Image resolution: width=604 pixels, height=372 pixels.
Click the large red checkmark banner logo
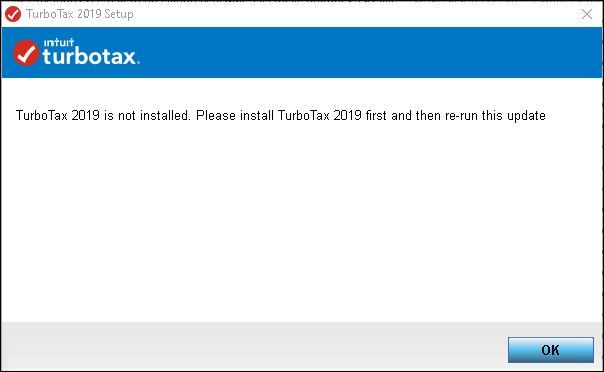(26, 53)
